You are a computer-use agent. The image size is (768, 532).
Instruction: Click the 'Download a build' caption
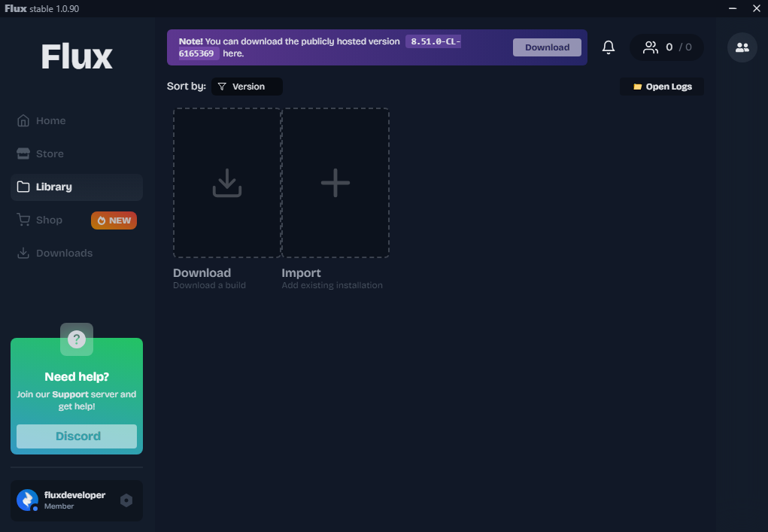pos(209,285)
